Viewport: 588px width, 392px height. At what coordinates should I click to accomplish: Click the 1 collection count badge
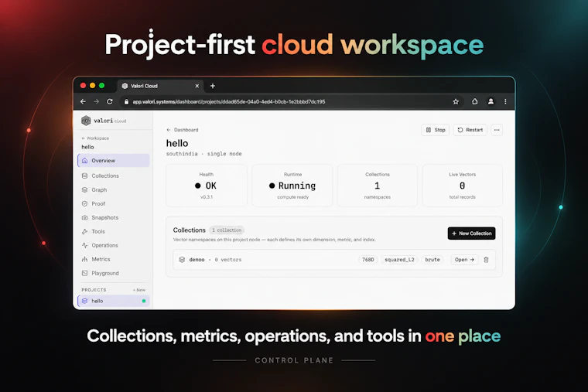pos(227,230)
